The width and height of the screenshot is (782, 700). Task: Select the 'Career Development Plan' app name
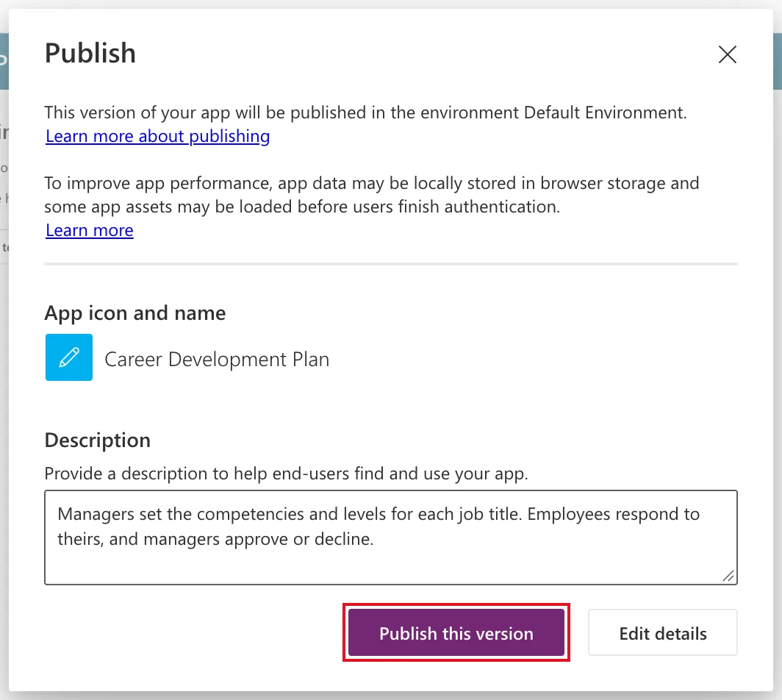click(x=217, y=360)
